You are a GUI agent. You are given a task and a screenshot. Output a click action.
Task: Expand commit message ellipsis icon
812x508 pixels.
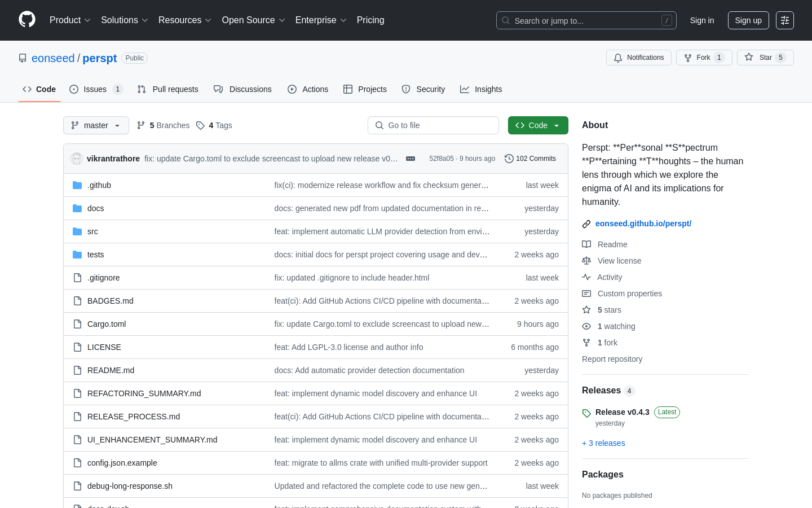tap(411, 159)
